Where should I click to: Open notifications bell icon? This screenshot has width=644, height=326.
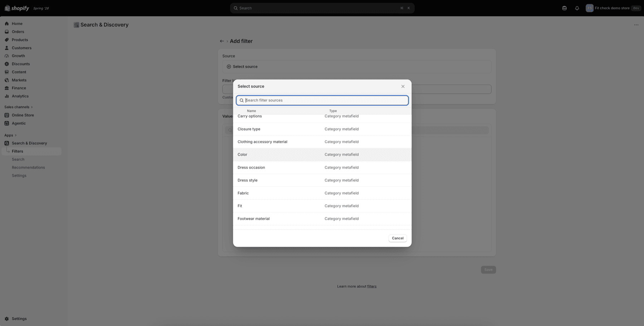(x=577, y=8)
